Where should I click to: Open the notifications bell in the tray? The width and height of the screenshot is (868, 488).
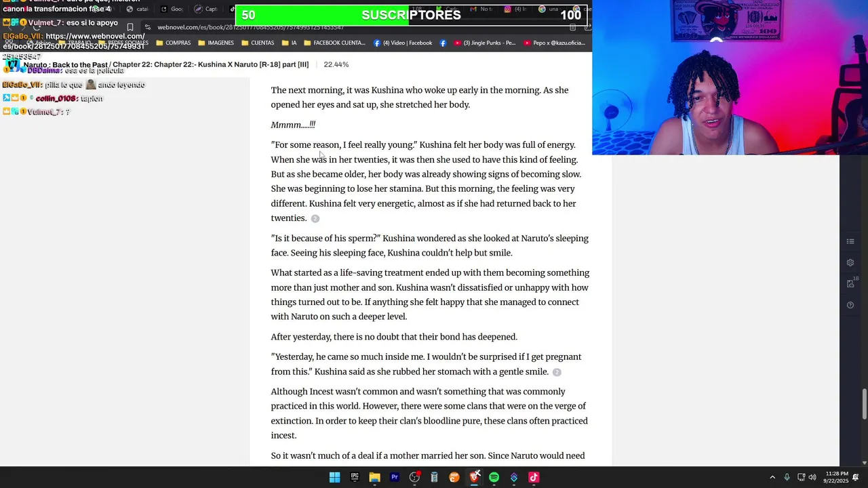coord(856,477)
